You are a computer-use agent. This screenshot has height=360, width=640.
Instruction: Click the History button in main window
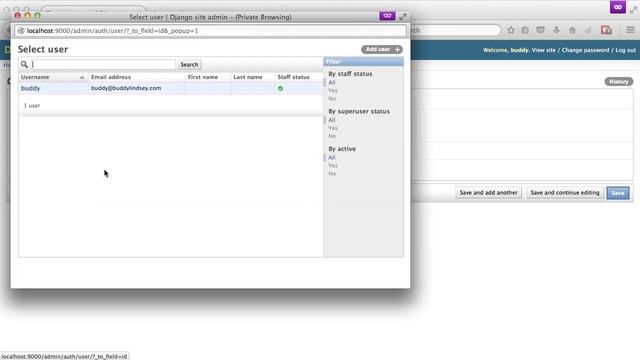tap(619, 82)
